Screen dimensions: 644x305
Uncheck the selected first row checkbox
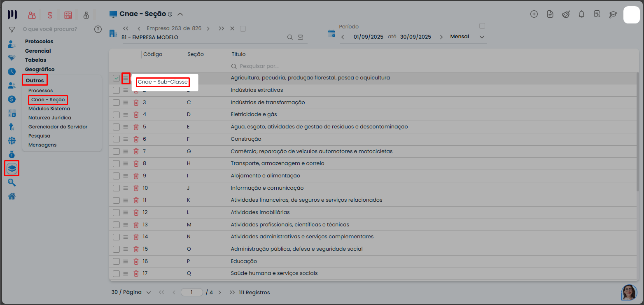point(116,78)
